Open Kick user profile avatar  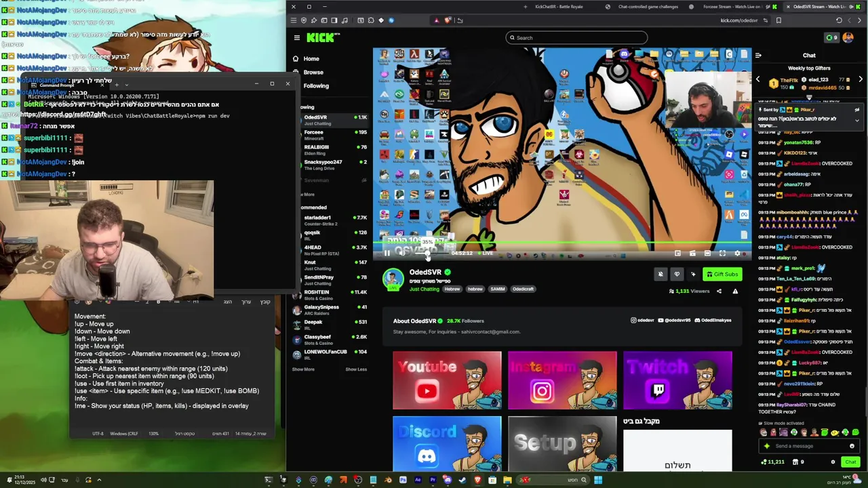pos(848,38)
